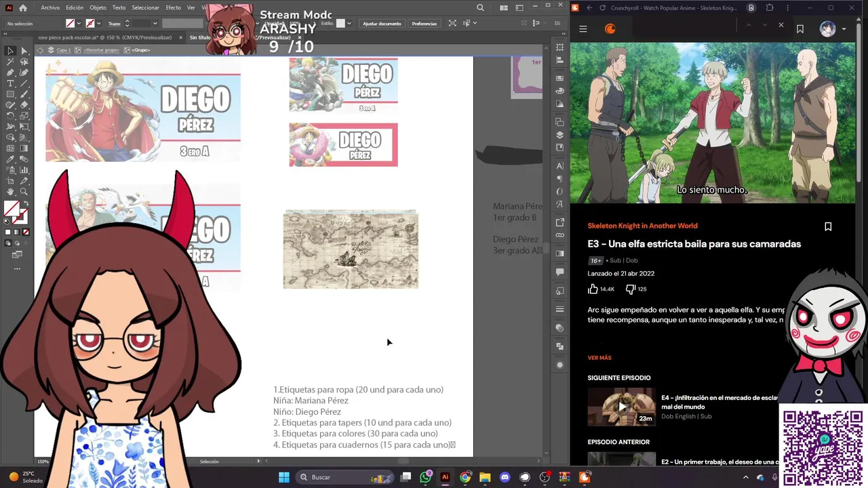Play next episode E4 thumbnail

[x=622, y=407]
